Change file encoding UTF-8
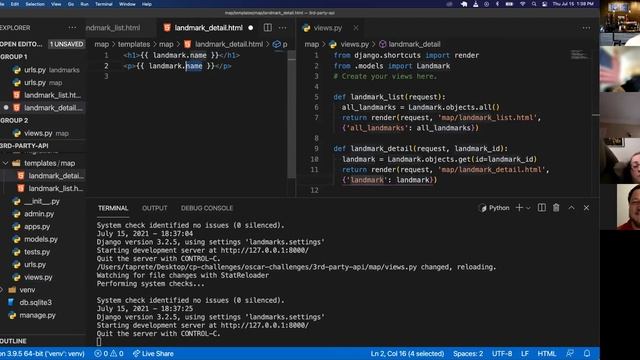This screenshot has height=360, width=640. [502, 353]
